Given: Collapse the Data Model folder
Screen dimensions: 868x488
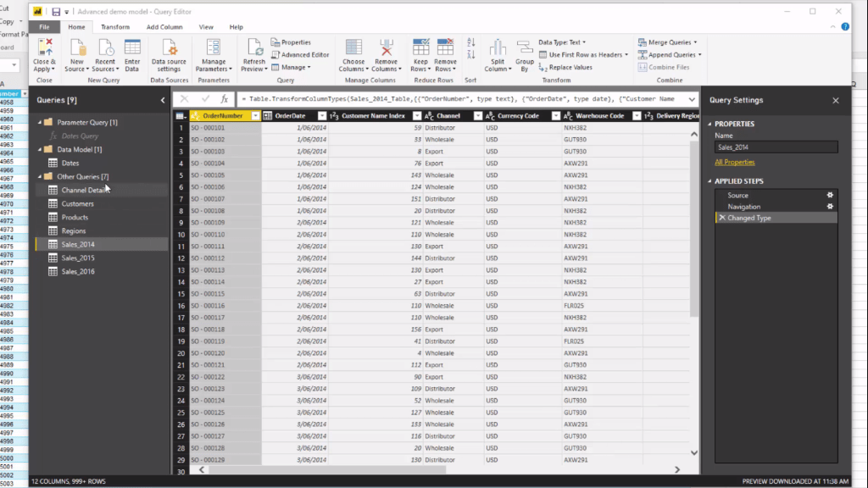Looking at the screenshot, I should click(x=40, y=149).
